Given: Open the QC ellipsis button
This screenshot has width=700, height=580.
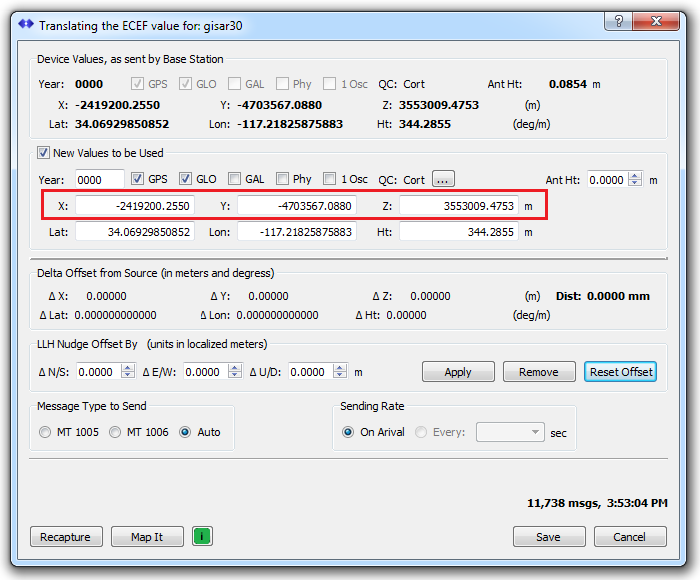Looking at the screenshot, I should [x=443, y=179].
